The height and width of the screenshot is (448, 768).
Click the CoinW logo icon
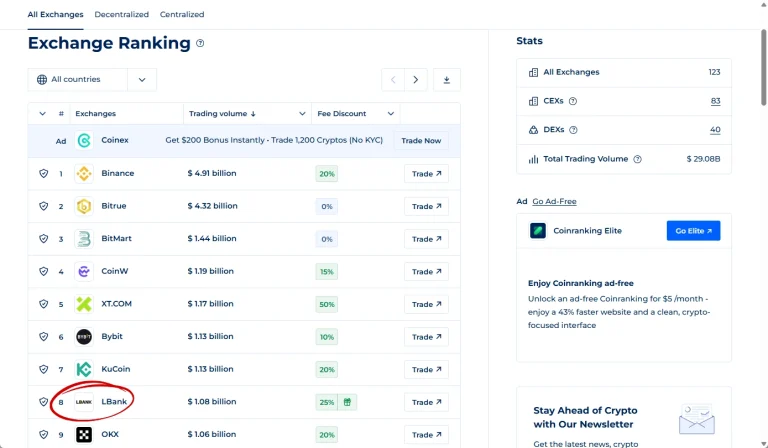pyautogui.click(x=84, y=271)
